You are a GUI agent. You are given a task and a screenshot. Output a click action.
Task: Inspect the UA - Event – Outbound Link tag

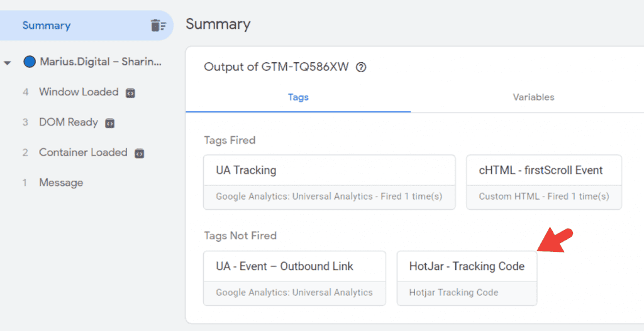coord(294,278)
